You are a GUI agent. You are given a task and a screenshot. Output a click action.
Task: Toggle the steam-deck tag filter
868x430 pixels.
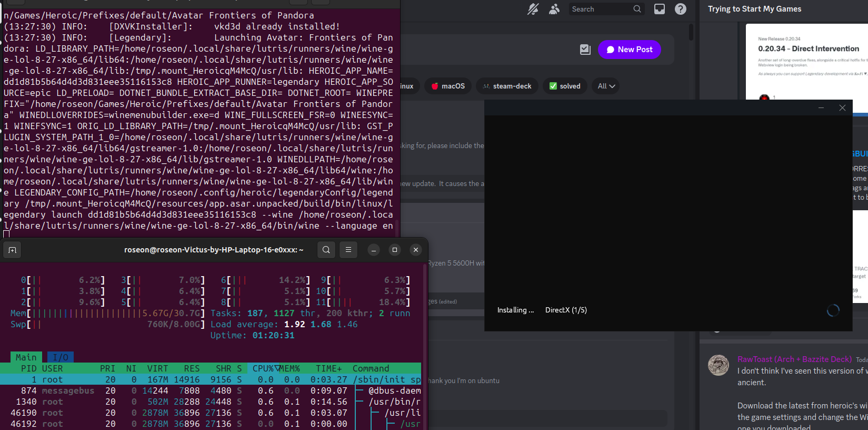tap(507, 86)
